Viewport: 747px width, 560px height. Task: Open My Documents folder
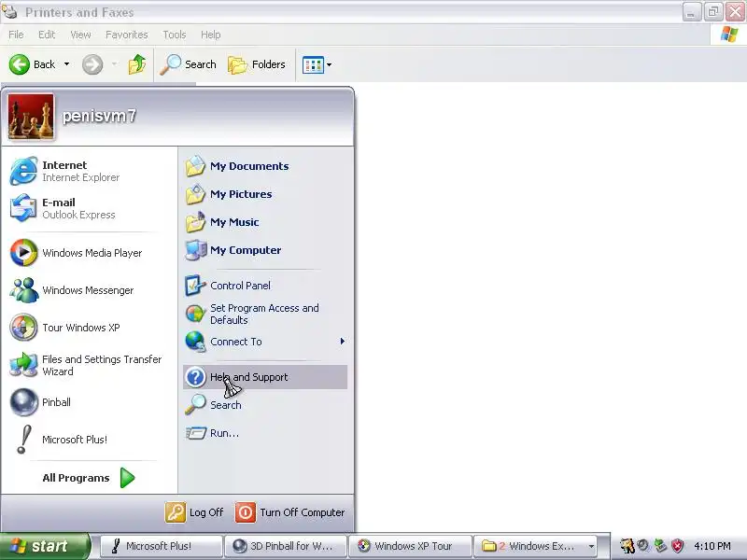[265, 166]
